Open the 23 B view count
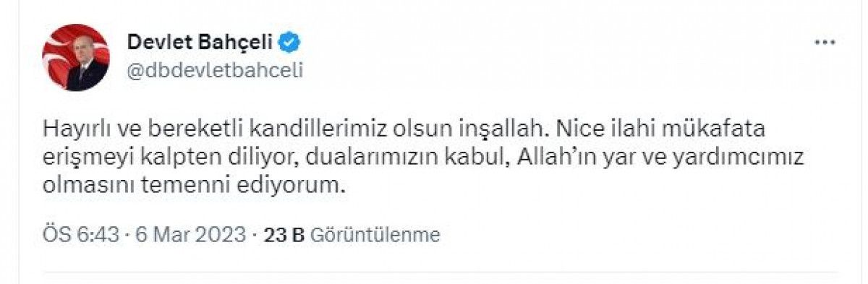Image resolution: width=868 pixels, height=284 pixels. [x=284, y=234]
